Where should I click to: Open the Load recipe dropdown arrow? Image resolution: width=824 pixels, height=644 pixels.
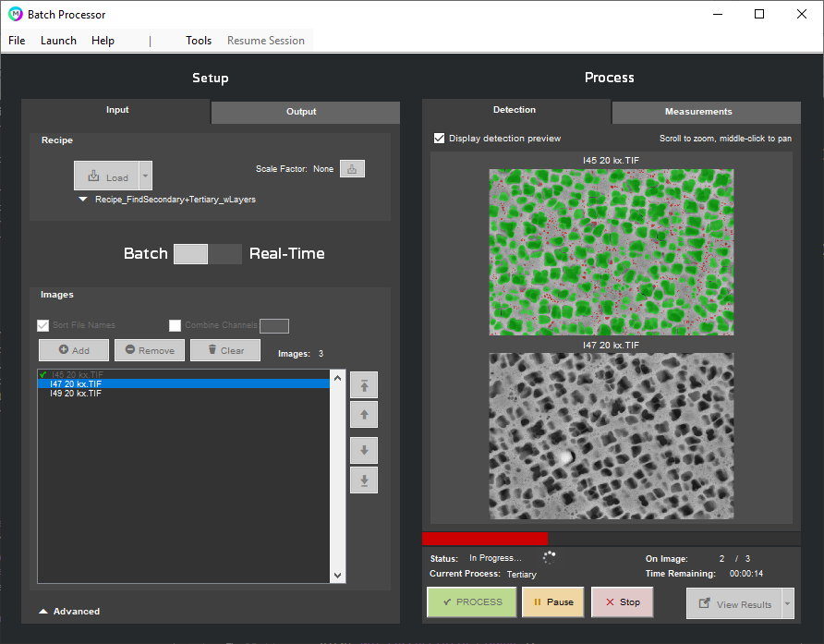tap(145, 176)
